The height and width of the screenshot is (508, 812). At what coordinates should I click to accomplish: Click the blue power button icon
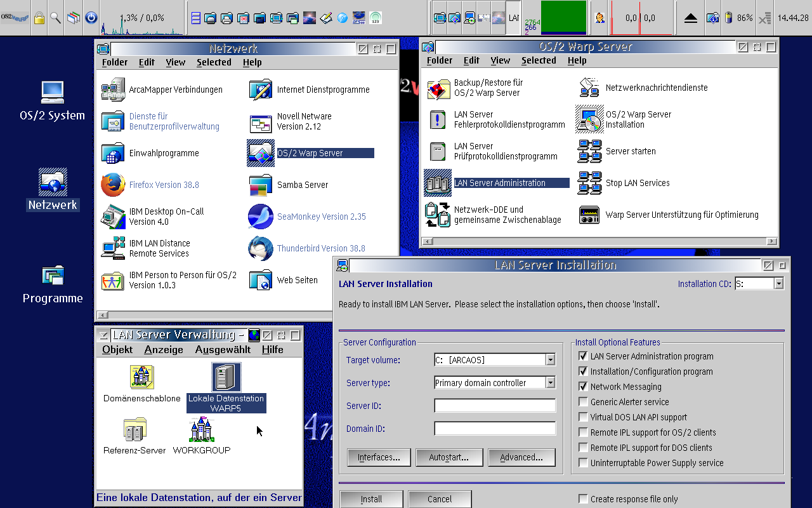click(91, 18)
